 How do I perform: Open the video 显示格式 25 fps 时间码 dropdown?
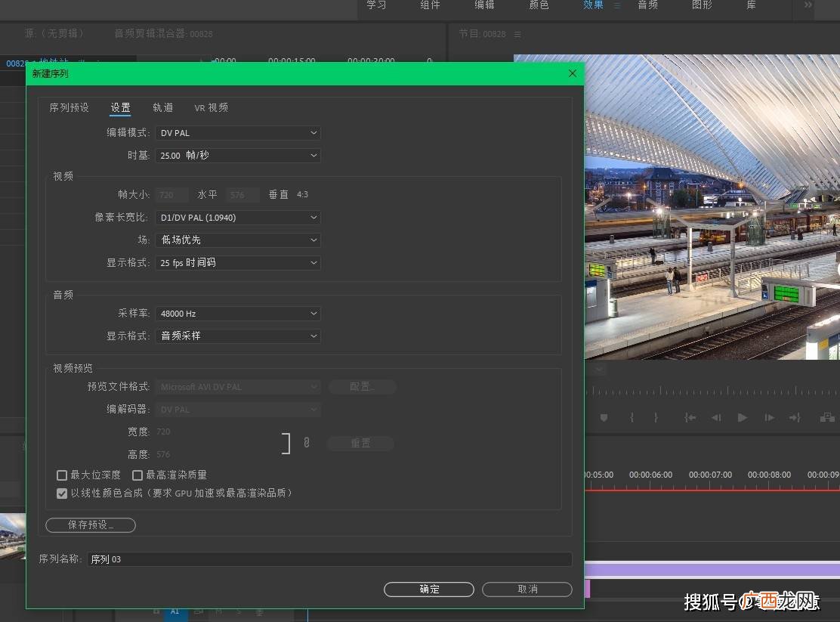(x=238, y=263)
